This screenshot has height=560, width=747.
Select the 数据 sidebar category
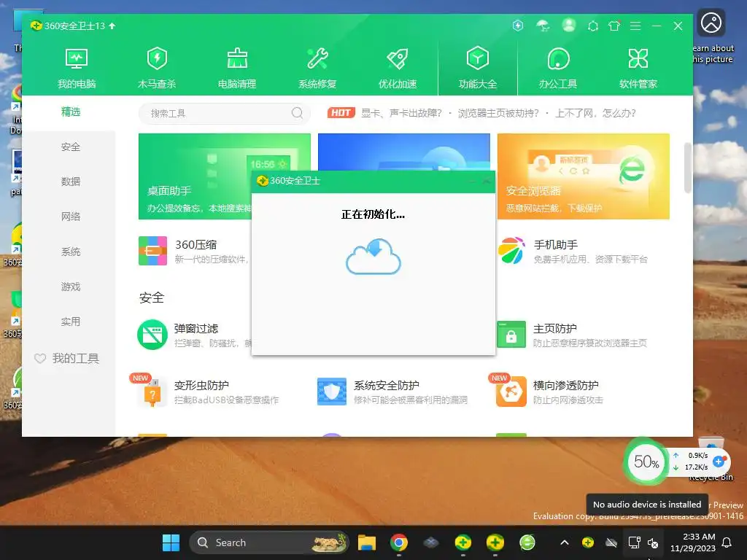71,182
